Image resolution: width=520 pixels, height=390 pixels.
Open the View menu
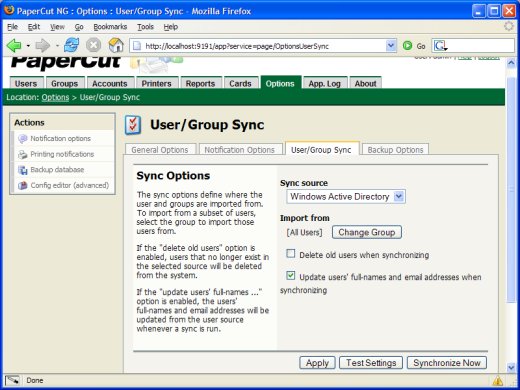pos(57,27)
